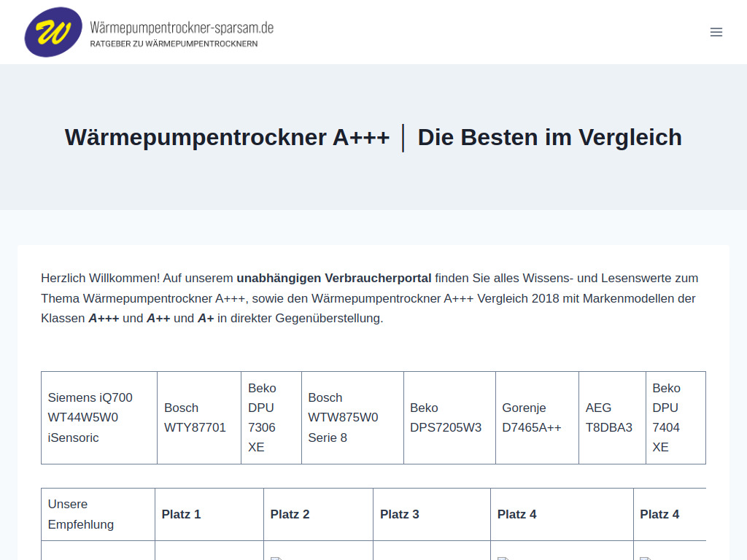Click the purple W logo emblem
Screen dimensions: 747x560
pos(50,32)
